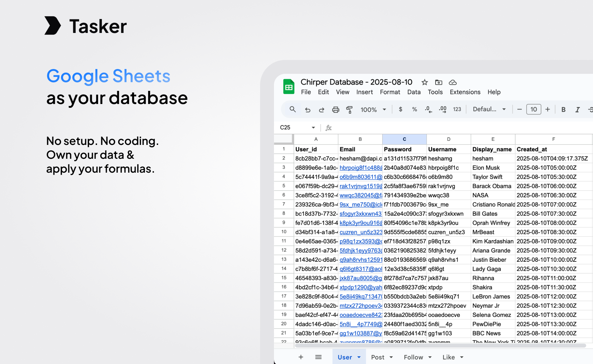Open the xtpdp1290 email link
Screen dimensions: 593x364
pyautogui.click(x=361, y=287)
